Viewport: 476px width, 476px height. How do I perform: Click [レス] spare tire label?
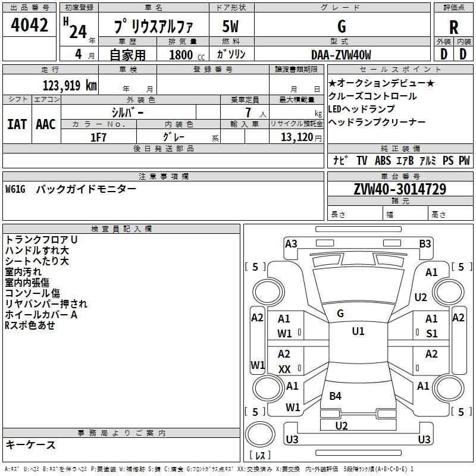click(x=260, y=455)
